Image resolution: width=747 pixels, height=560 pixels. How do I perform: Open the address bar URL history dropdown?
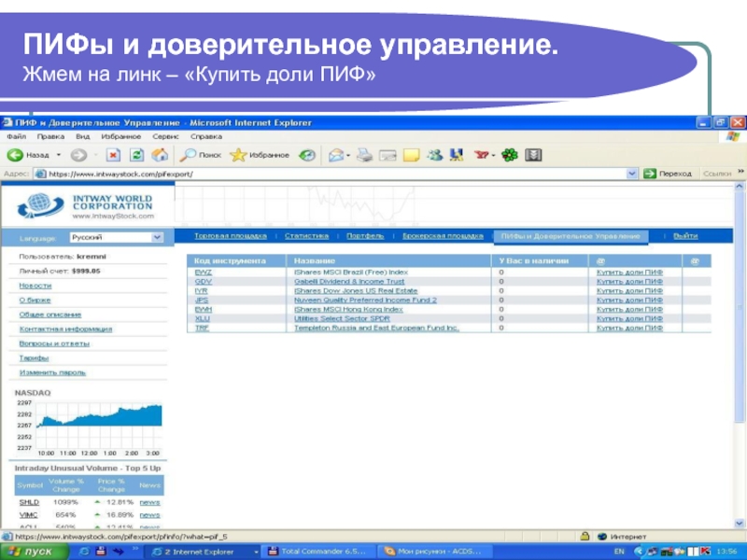tap(632, 174)
